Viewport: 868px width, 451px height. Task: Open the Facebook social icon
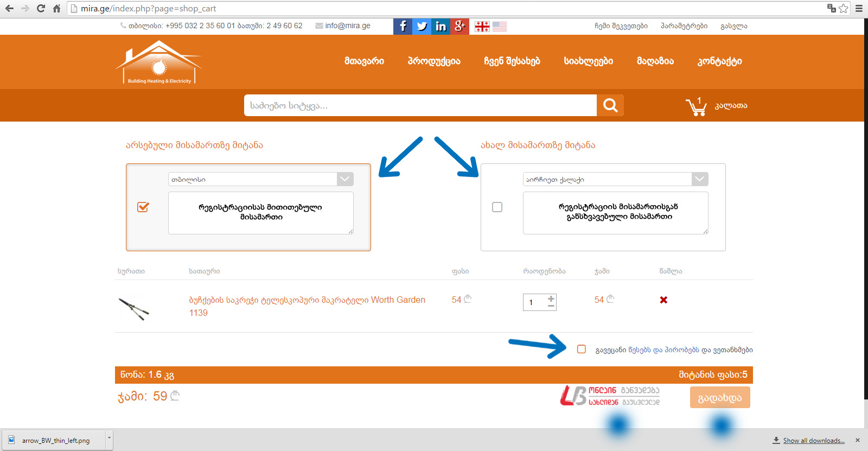coord(403,26)
